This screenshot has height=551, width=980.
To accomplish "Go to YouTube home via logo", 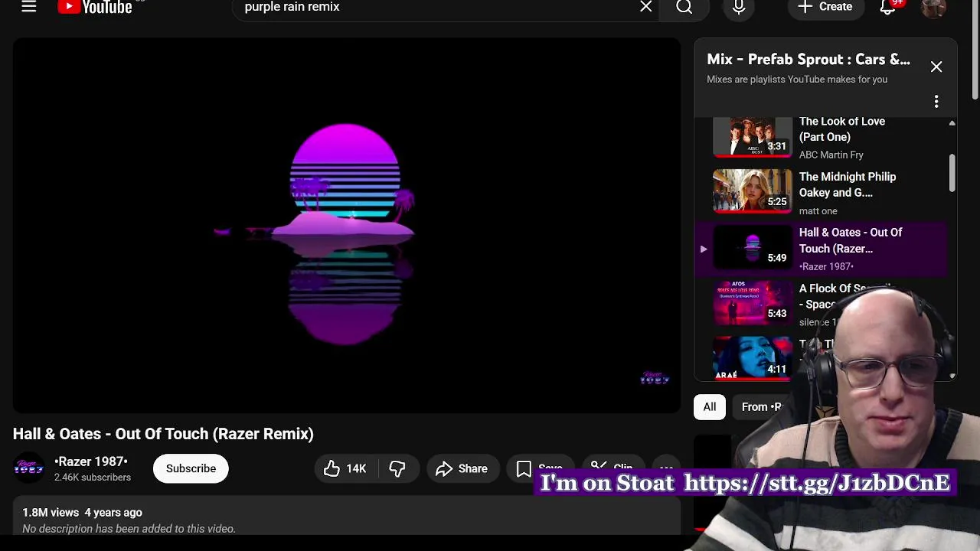I will tap(95, 7).
